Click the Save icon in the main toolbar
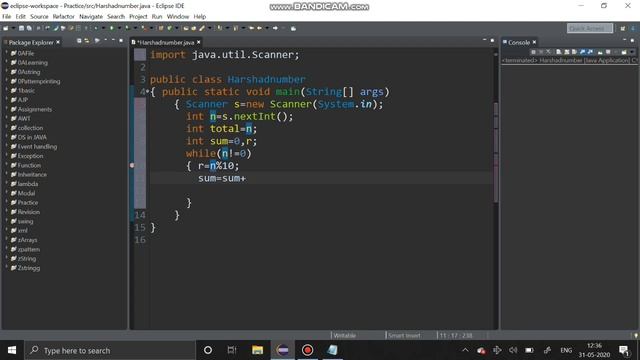The image size is (640, 360). pos(21,28)
